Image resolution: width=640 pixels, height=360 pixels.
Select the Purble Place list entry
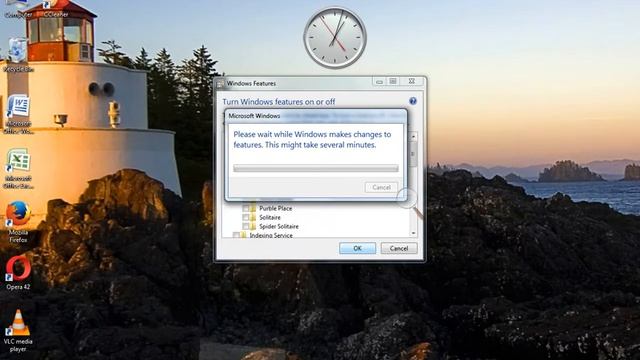(x=276, y=208)
